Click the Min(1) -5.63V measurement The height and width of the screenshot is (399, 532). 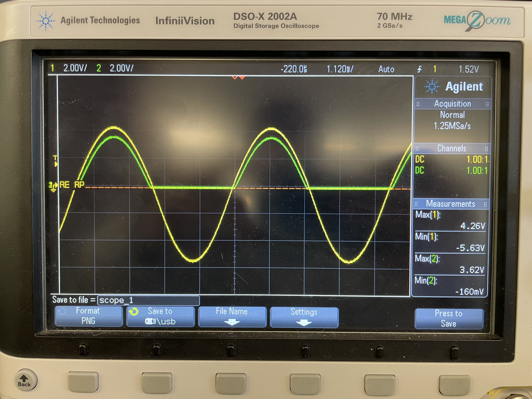point(450,242)
